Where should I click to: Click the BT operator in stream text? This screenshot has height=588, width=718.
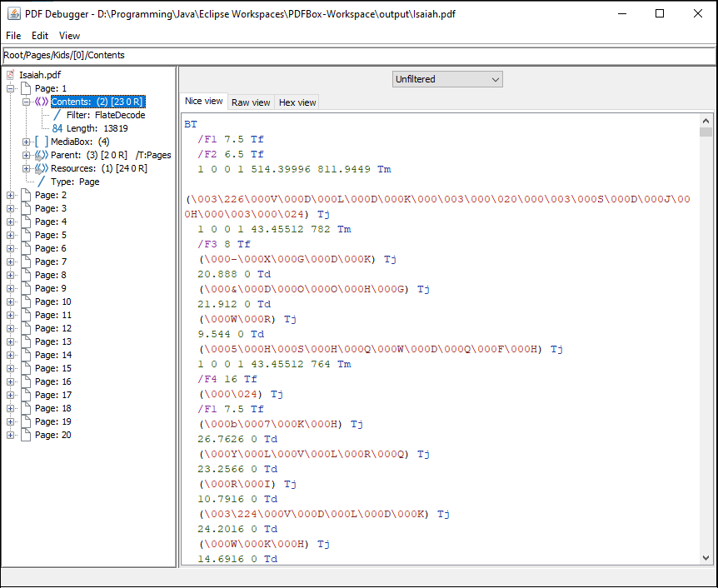191,124
